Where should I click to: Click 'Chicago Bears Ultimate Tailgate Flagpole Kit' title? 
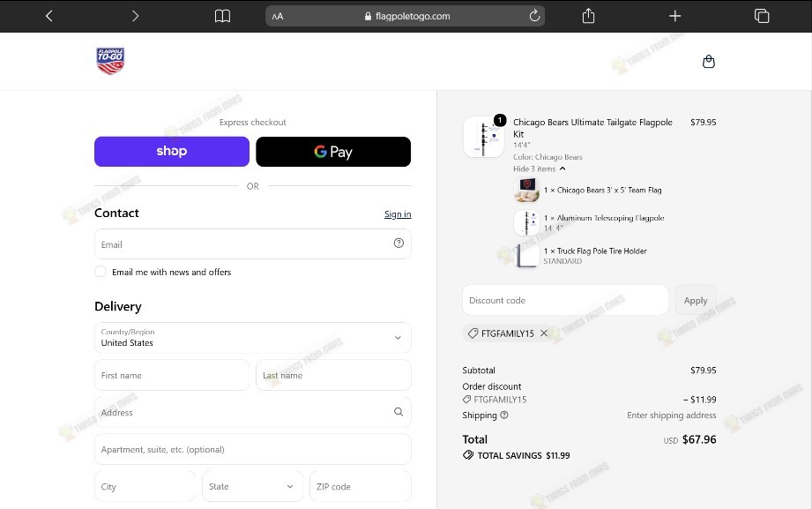coord(592,128)
